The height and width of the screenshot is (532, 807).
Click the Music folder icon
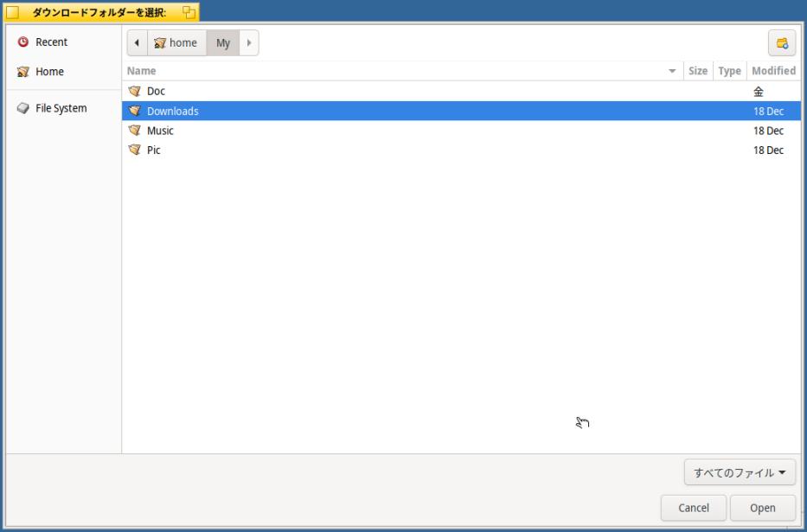pos(134,130)
